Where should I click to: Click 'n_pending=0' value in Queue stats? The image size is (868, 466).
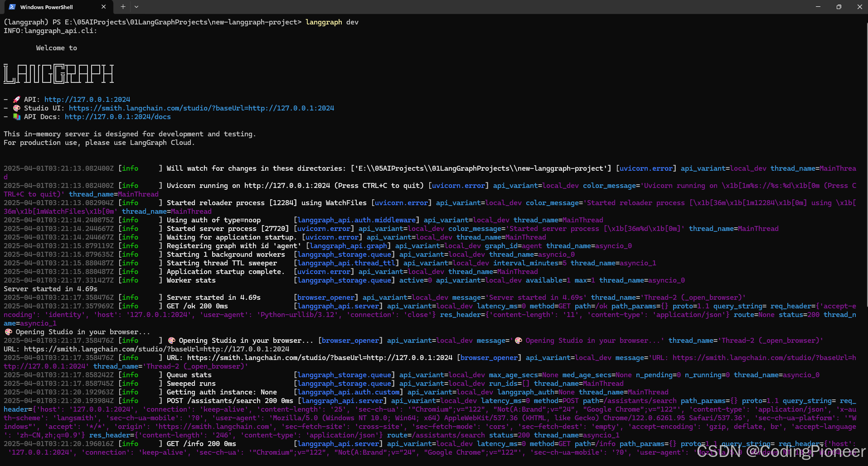click(x=658, y=375)
